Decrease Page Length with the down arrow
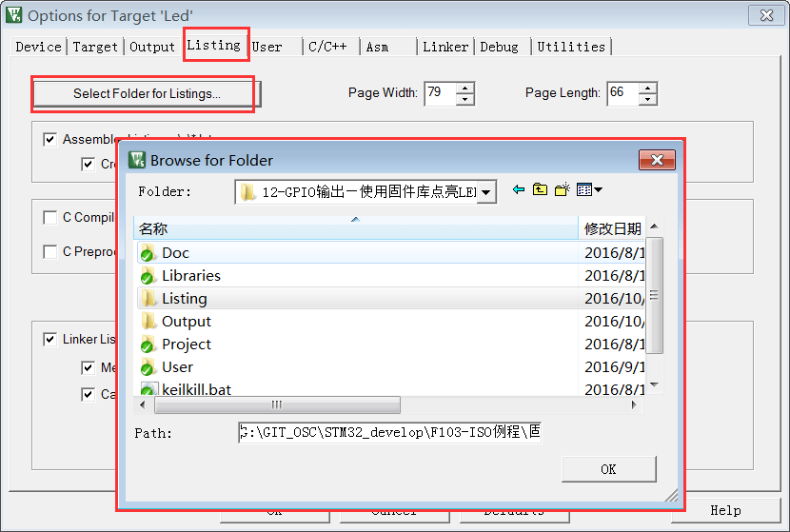This screenshot has height=532, width=790. 647,99
